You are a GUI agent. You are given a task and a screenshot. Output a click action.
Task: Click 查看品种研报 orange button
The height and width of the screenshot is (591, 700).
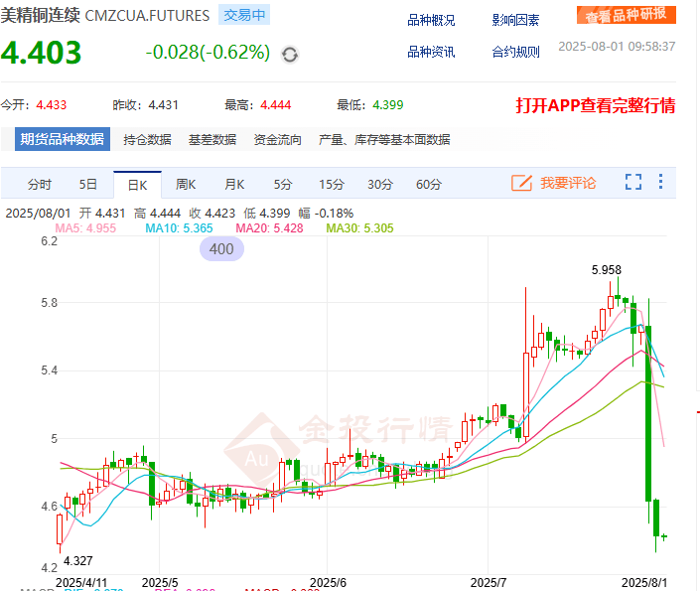coord(627,15)
